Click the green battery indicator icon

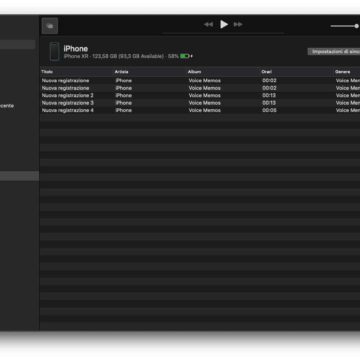[185, 56]
